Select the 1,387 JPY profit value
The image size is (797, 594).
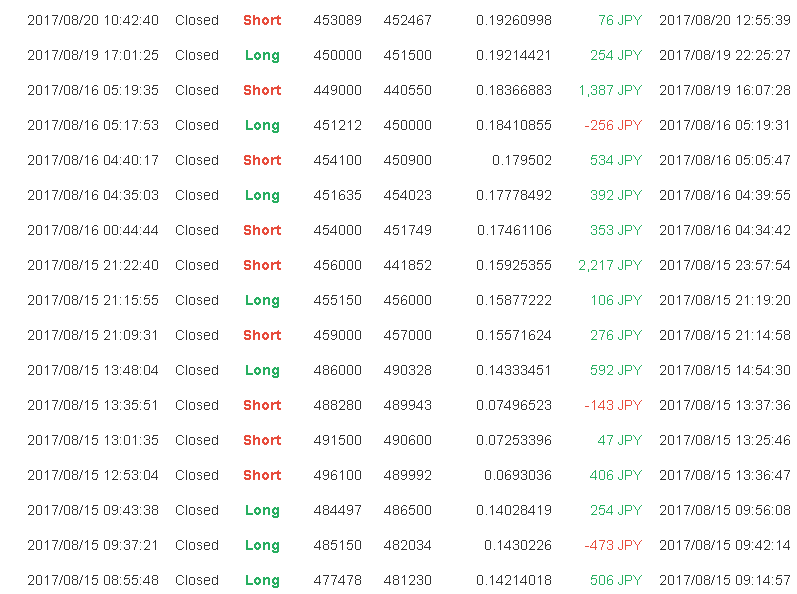click(610, 90)
